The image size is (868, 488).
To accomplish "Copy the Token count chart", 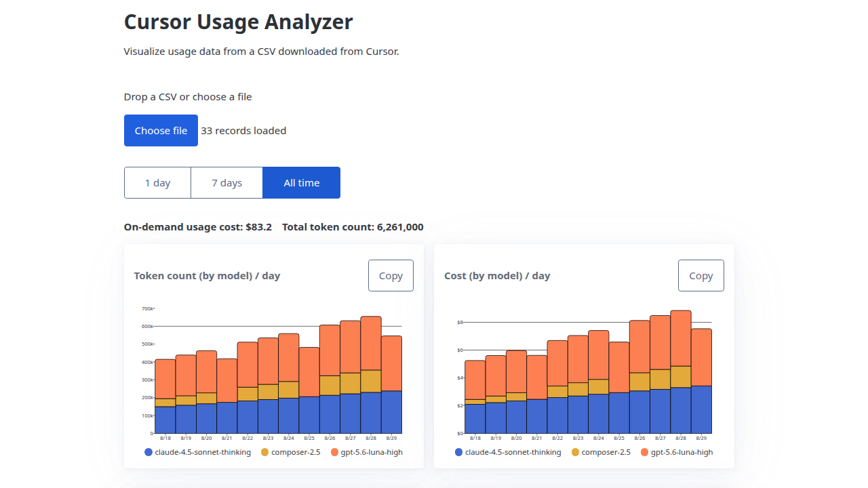I will point(391,275).
